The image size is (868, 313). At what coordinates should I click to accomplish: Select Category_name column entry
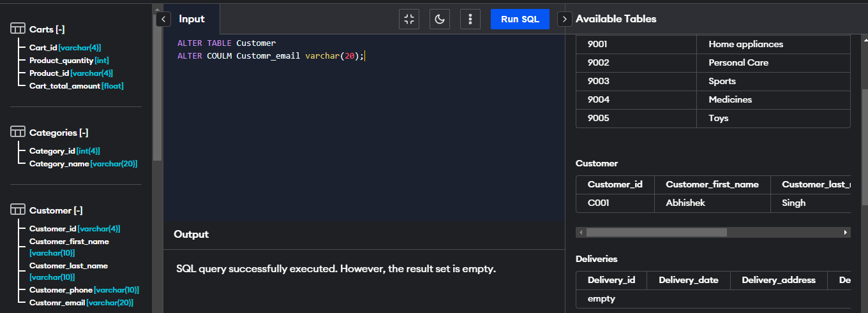point(83,164)
